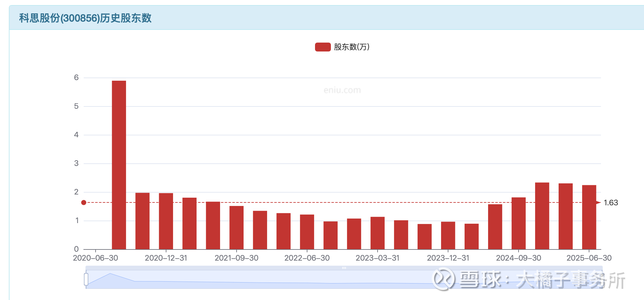Click the bar above 2024-09-30

tap(518, 223)
